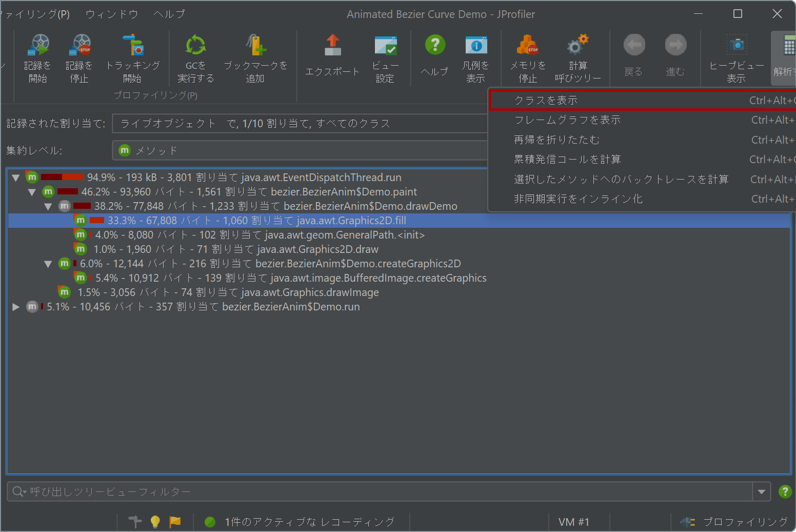This screenshot has width=796, height=532.
Task: Click the lightbulb icon in status bar
Action: 155,522
